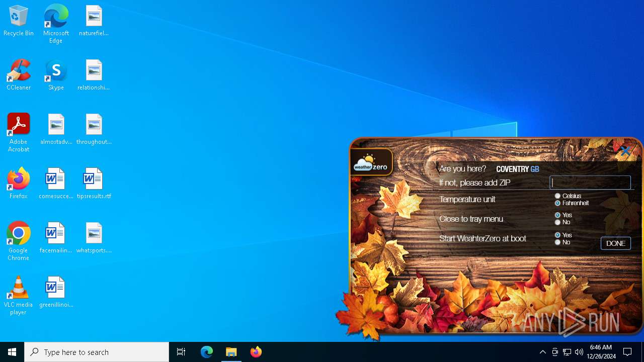Viewport: 644px width, 362px height.
Task: Launch Skype from the desktop
Action: coord(56,75)
